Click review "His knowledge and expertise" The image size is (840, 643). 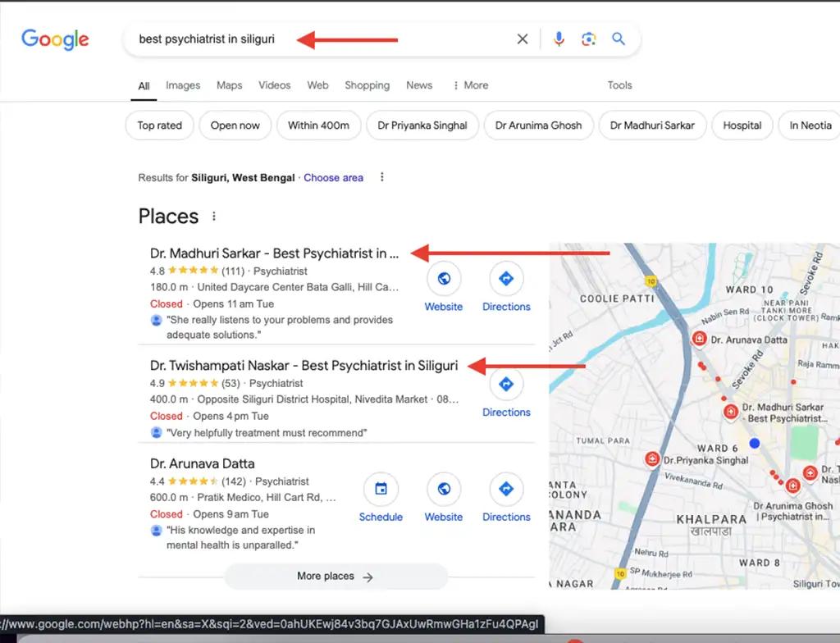[240, 537]
